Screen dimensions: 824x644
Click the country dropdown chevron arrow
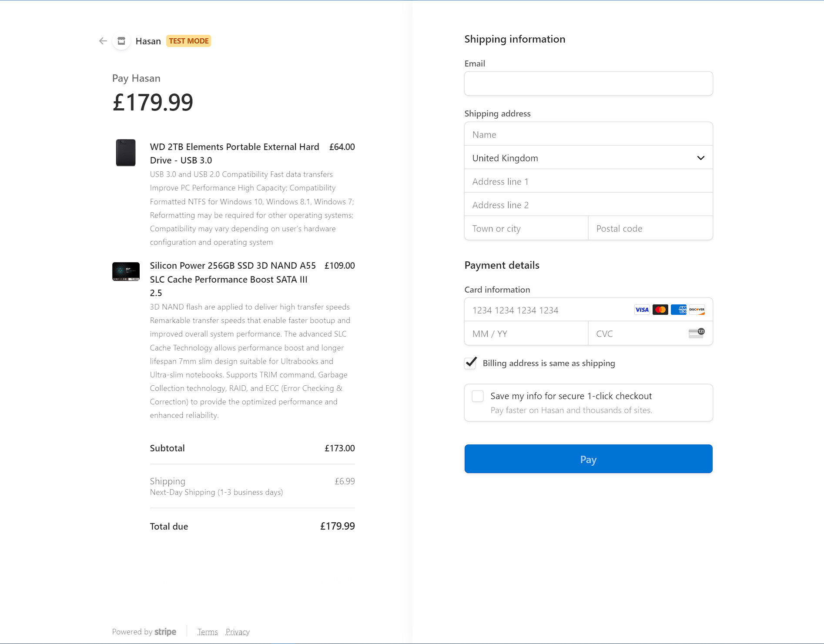pos(700,158)
